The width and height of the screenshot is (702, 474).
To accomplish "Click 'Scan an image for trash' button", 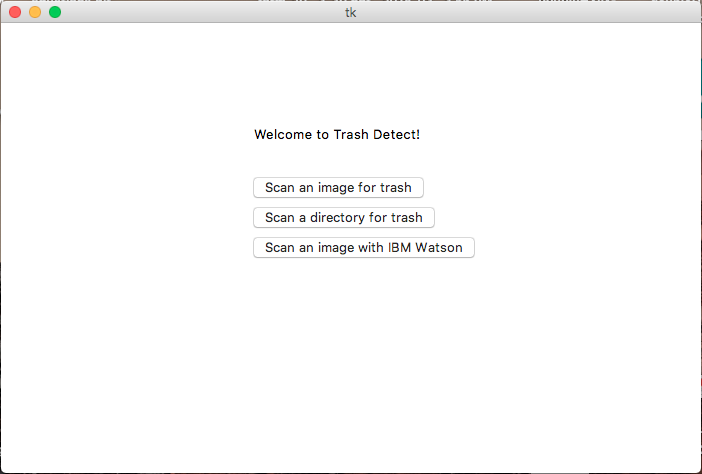I will pos(338,188).
